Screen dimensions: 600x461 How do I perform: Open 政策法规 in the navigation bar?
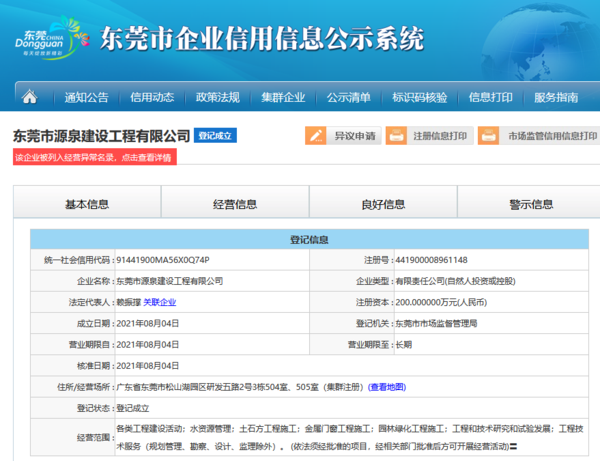tap(218, 98)
